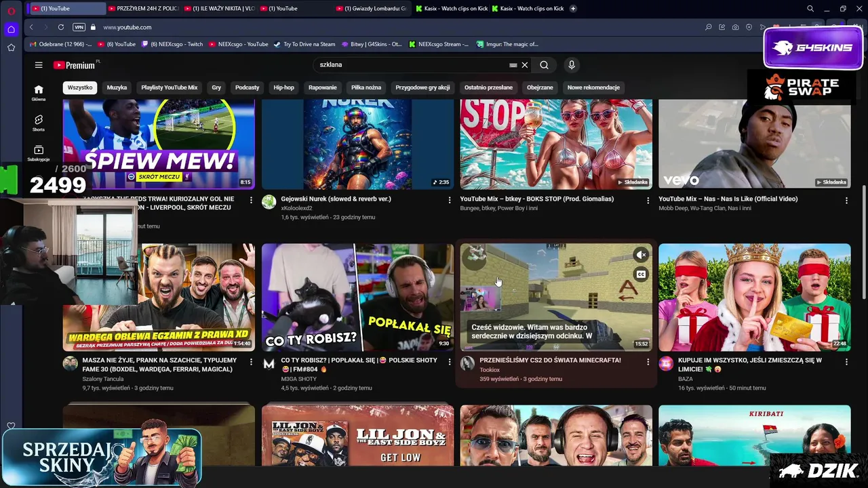Image resolution: width=868 pixels, height=488 pixels.
Task: Open BAZA channel avatar
Action: click(x=666, y=363)
